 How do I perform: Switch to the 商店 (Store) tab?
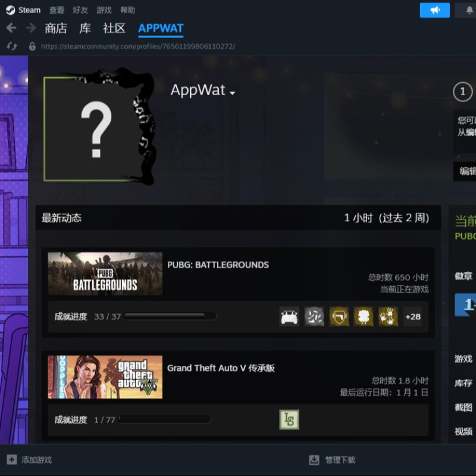(x=56, y=28)
